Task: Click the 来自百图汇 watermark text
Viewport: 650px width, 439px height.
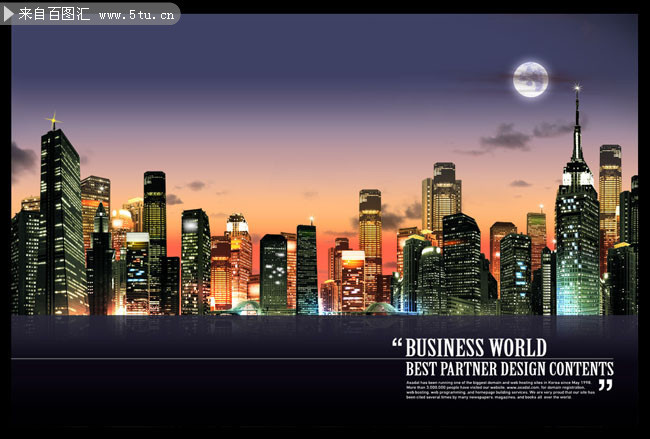Action: [x=54, y=14]
